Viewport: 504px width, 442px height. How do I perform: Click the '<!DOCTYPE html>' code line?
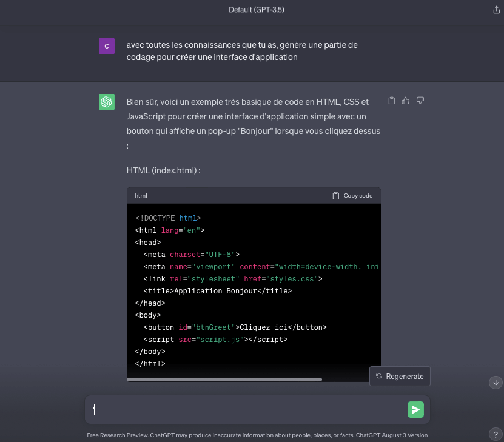[x=168, y=218]
